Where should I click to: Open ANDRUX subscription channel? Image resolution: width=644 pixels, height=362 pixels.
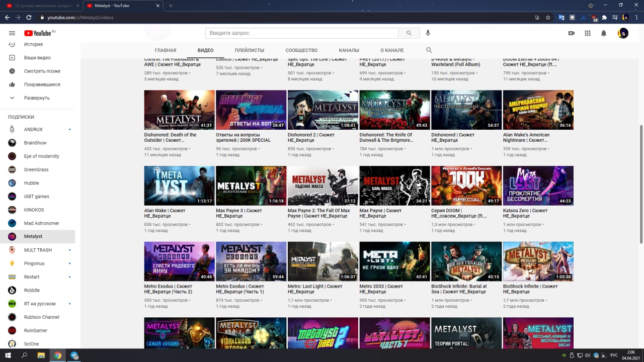[x=37, y=129]
